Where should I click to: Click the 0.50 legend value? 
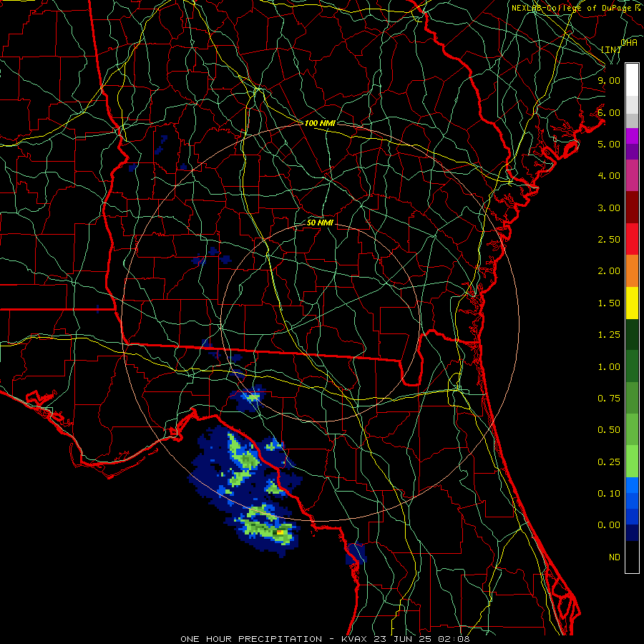[609, 430]
